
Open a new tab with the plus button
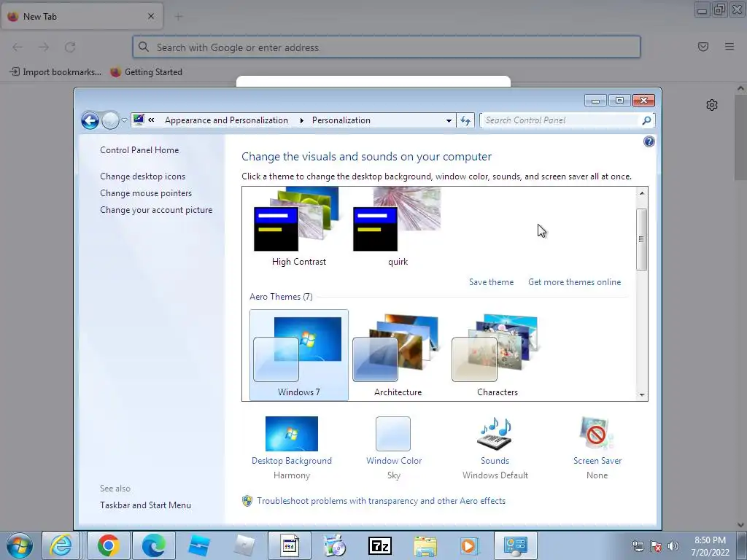179,17
